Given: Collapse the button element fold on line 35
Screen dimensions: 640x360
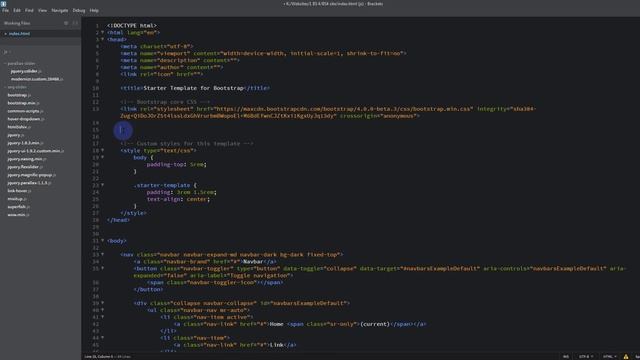Looking at the screenshot, I should pos(102,269).
